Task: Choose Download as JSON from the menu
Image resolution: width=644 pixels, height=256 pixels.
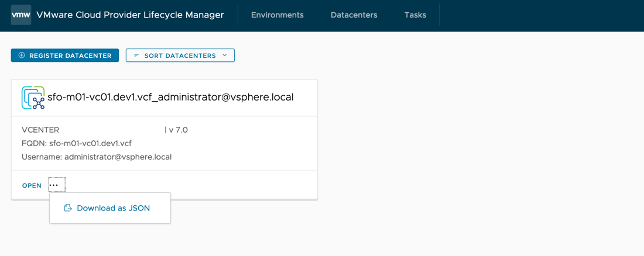Action: click(x=113, y=208)
